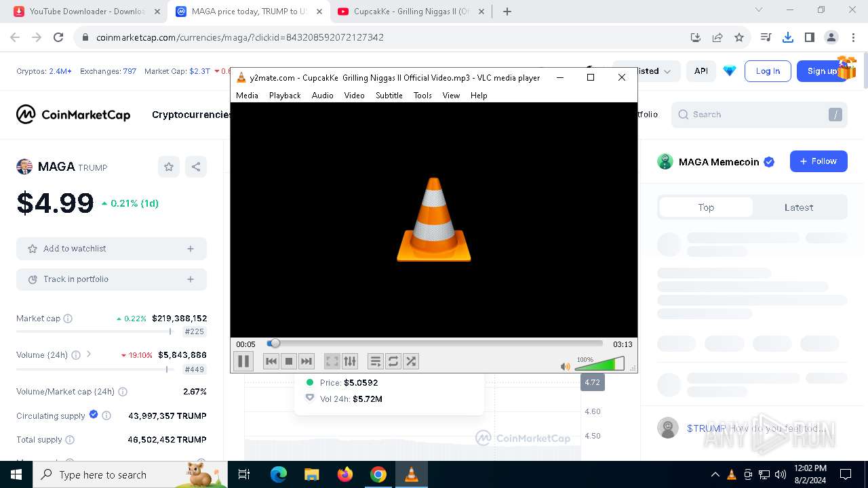Open Chrome side panel

[810, 37]
